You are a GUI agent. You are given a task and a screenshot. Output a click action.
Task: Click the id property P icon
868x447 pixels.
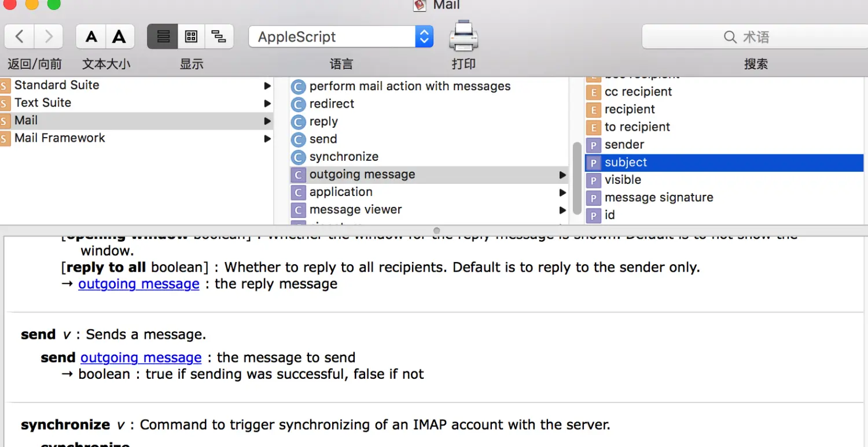coord(593,216)
